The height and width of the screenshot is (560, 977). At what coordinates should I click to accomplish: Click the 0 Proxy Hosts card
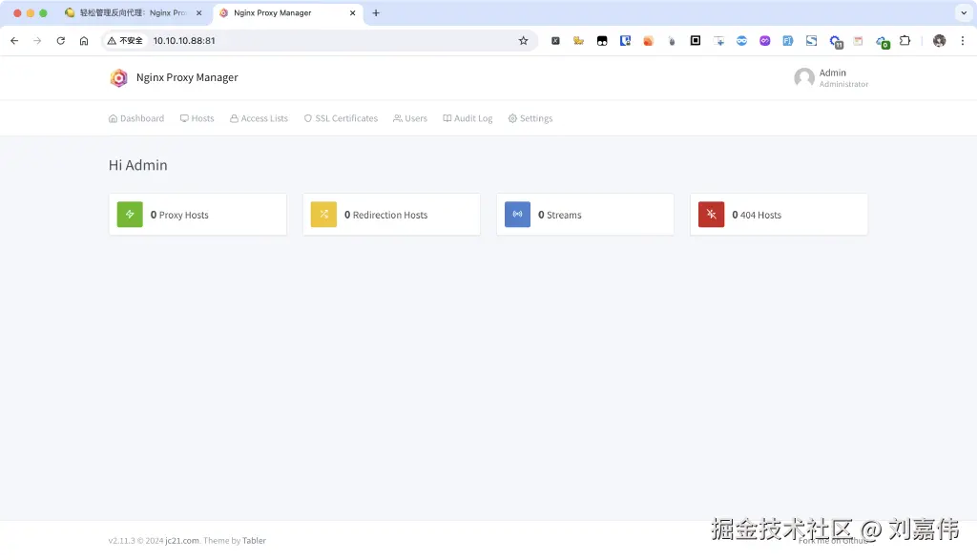coord(197,215)
